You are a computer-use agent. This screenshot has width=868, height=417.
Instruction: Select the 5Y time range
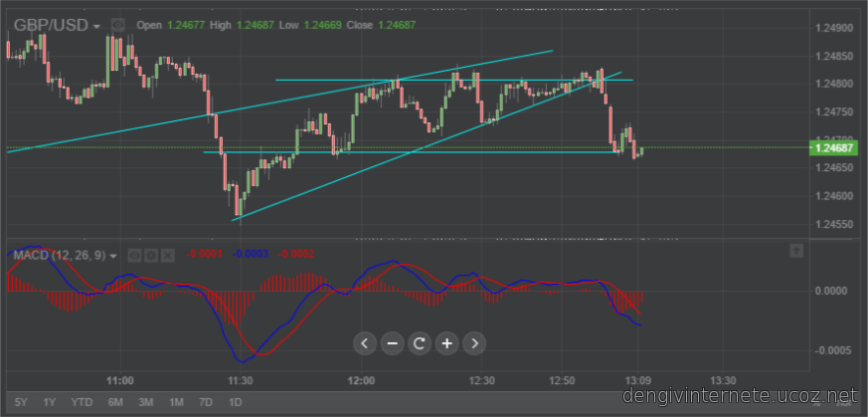21,402
